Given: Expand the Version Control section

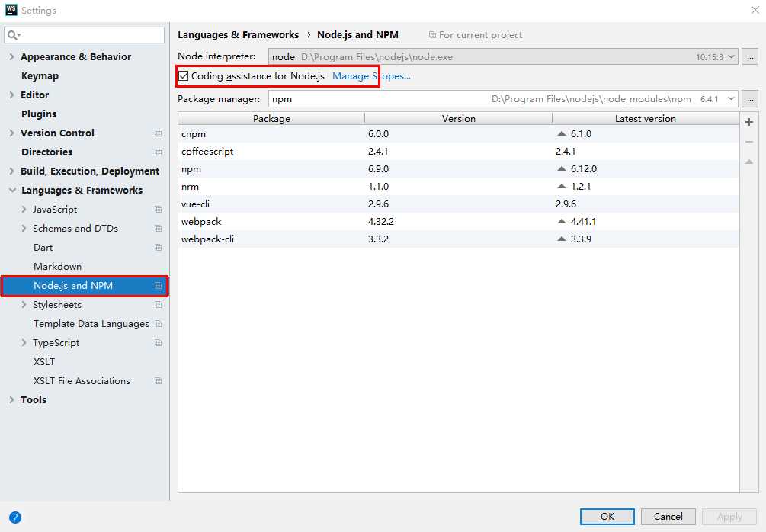Looking at the screenshot, I should click(11, 133).
